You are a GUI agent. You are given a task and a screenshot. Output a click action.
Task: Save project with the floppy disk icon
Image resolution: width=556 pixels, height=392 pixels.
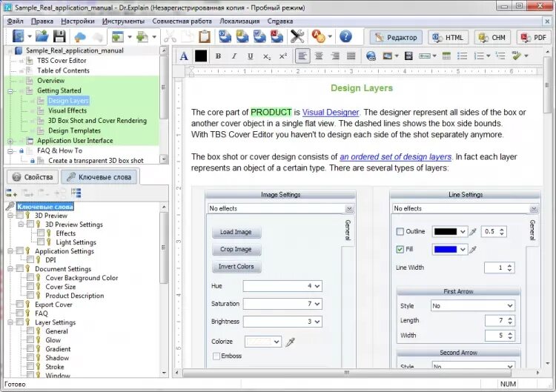59,36
